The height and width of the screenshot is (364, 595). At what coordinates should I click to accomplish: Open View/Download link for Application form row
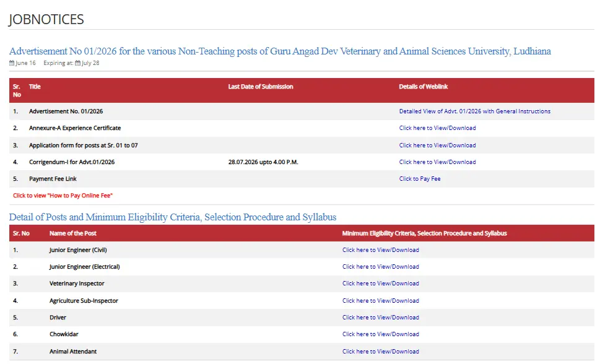438,145
